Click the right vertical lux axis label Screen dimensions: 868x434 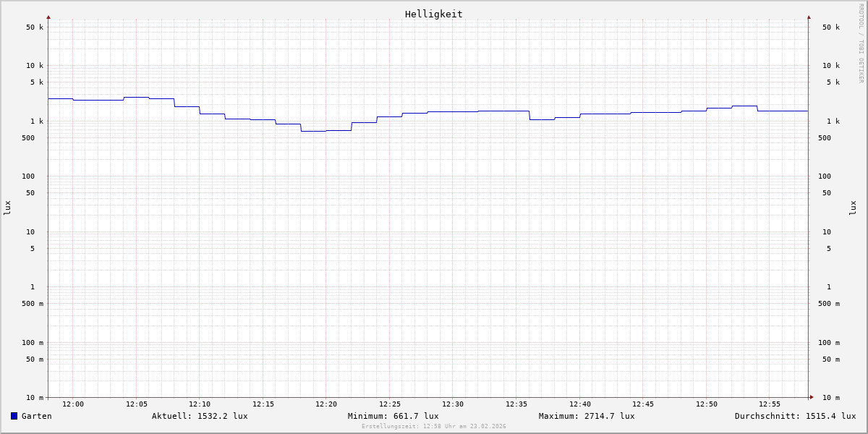pos(854,208)
